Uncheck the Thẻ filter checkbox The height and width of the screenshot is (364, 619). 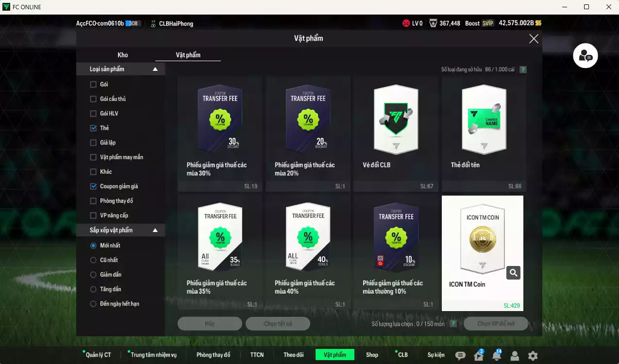point(93,128)
